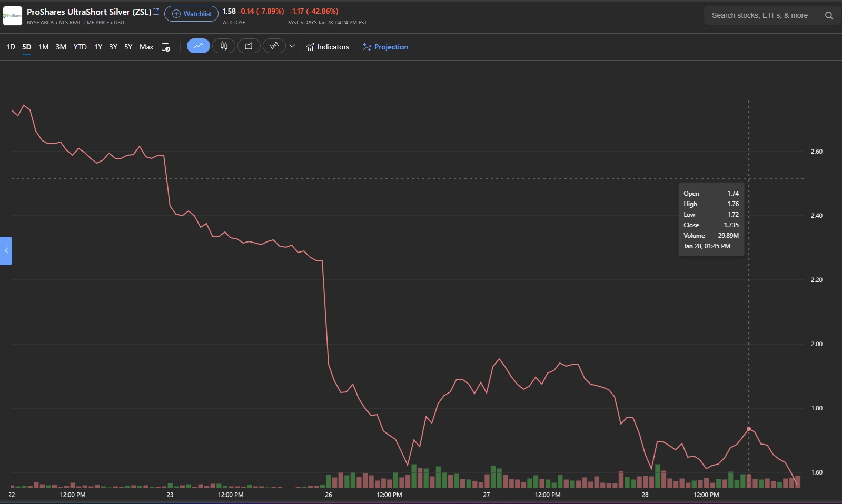Click the search magnifier icon
This screenshot has width=842, height=504.
(x=829, y=16)
